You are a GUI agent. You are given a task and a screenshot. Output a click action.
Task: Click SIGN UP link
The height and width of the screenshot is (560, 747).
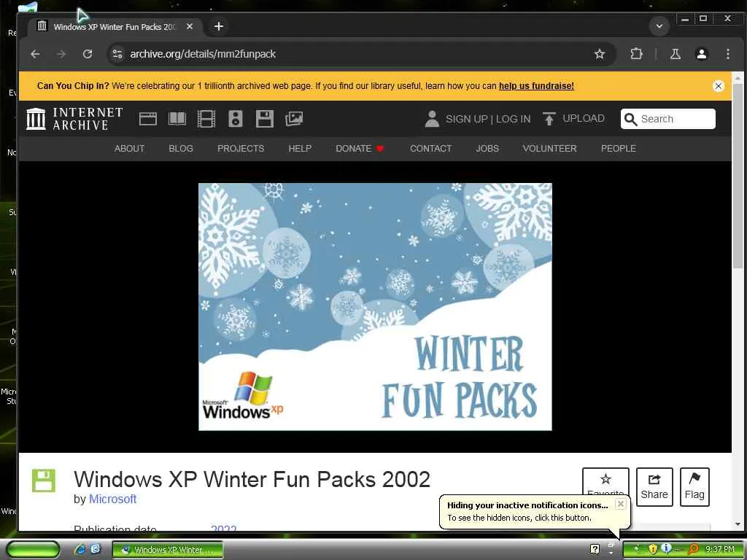pyautogui.click(x=466, y=119)
